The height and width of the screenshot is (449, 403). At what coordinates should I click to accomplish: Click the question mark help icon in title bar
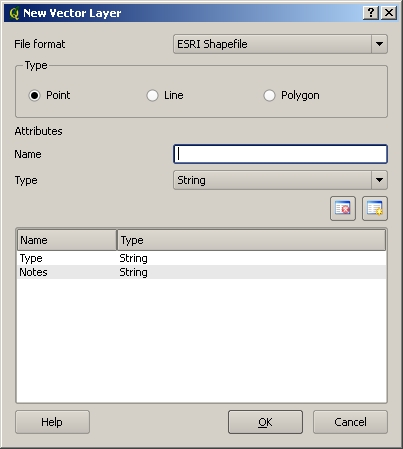pos(371,13)
